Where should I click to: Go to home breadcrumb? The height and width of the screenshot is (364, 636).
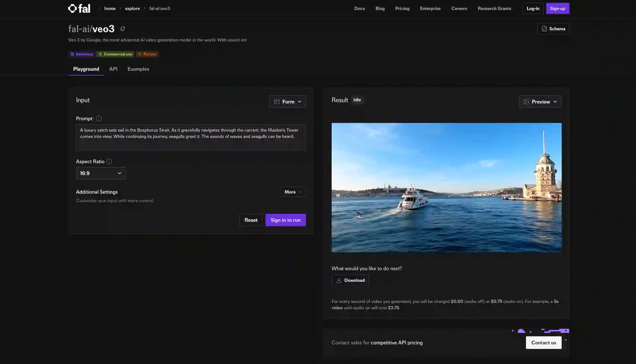pyautogui.click(x=110, y=8)
